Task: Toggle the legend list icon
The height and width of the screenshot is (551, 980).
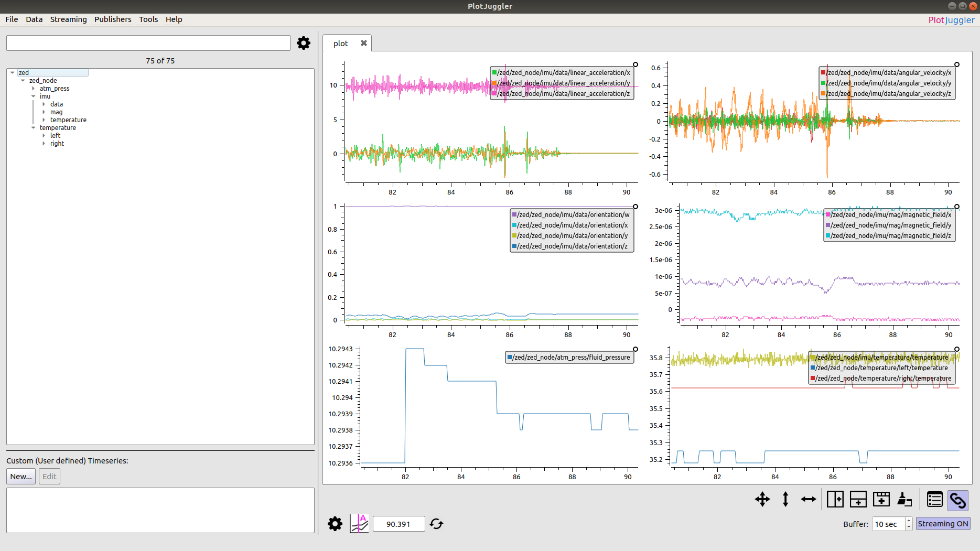Action: click(935, 500)
